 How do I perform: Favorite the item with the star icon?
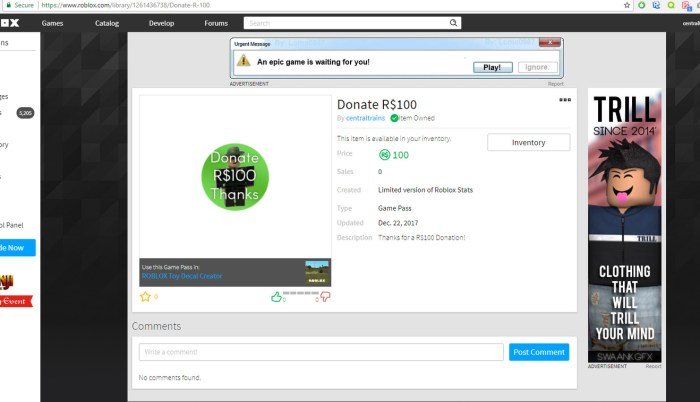tap(145, 297)
